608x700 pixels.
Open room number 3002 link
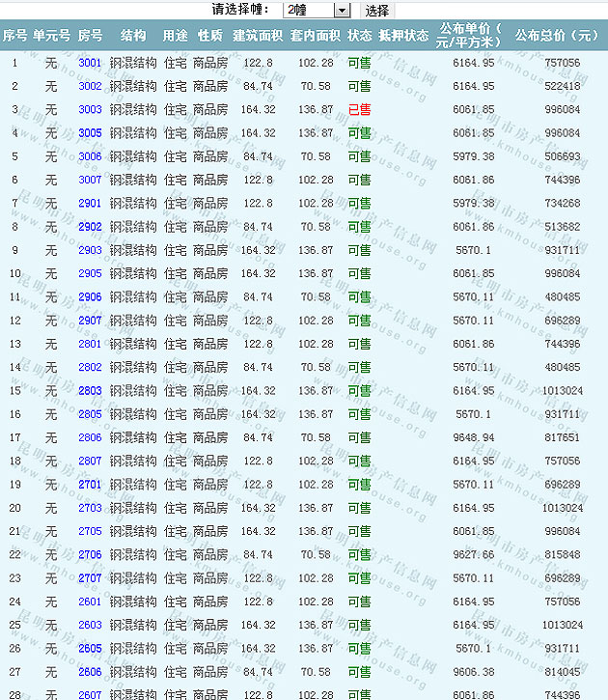tap(90, 86)
